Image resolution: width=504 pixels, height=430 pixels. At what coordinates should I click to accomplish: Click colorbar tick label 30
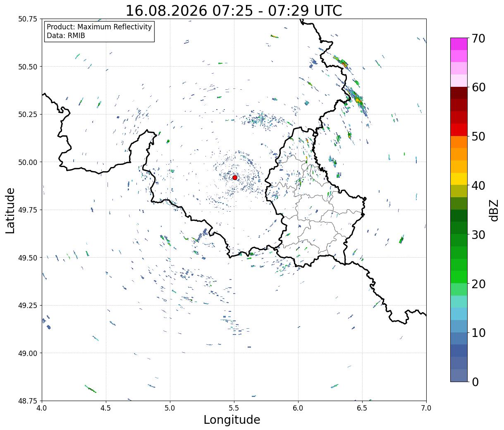click(x=478, y=234)
